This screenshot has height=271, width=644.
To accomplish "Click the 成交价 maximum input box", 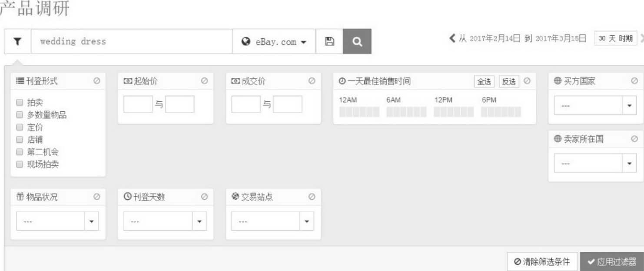I will pyautogui.click(x=288, y=104).
